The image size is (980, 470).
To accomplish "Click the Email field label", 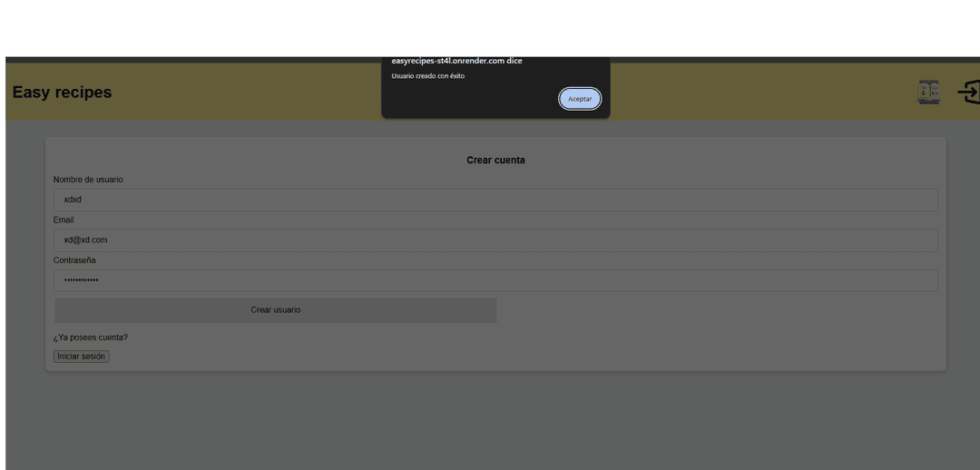I will click(x=64, y=220).
